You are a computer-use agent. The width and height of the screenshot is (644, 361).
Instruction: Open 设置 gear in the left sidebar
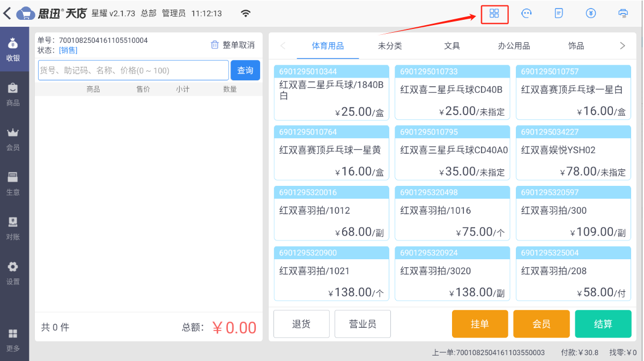[13, 273]
